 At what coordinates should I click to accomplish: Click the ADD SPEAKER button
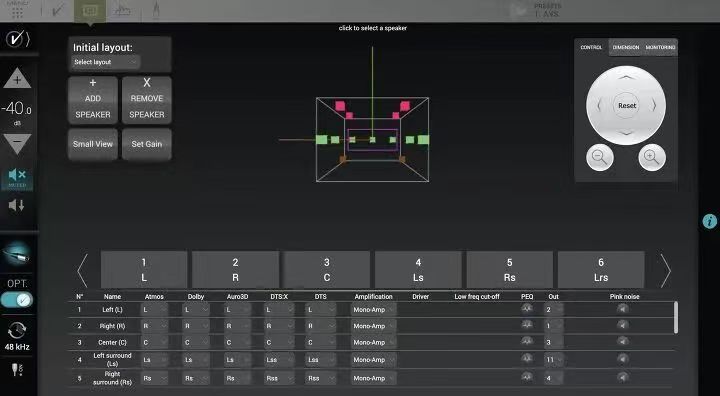coord(93,100)
